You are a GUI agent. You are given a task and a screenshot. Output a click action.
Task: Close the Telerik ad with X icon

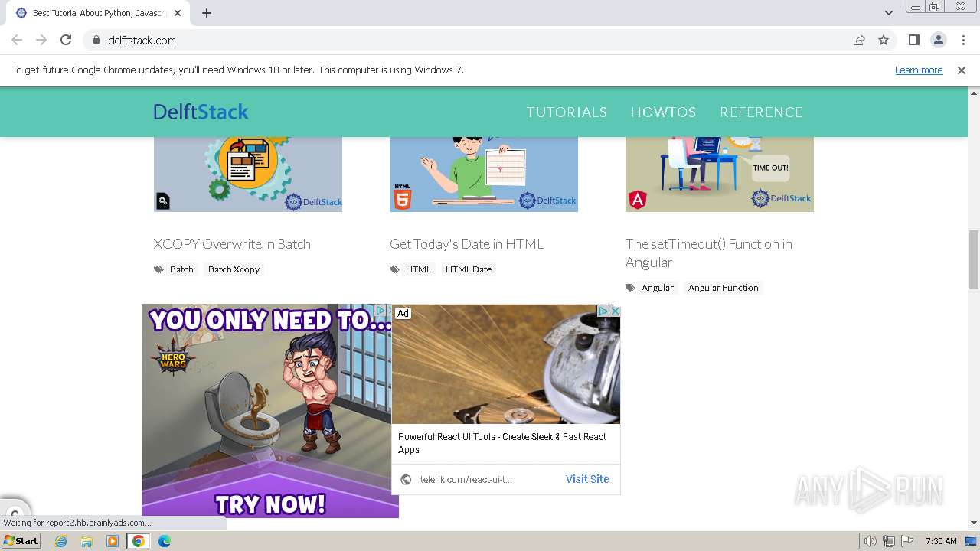click(614, 311)
